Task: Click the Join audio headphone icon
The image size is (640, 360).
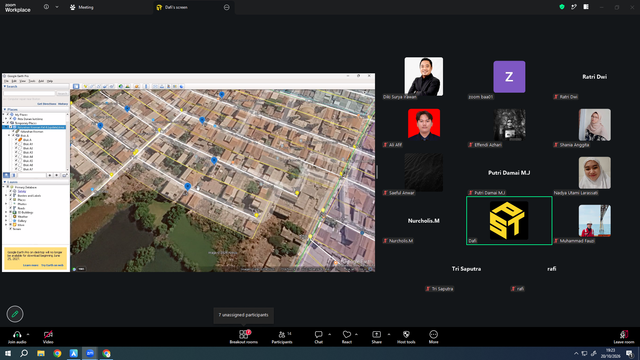Action: (17, 334)
